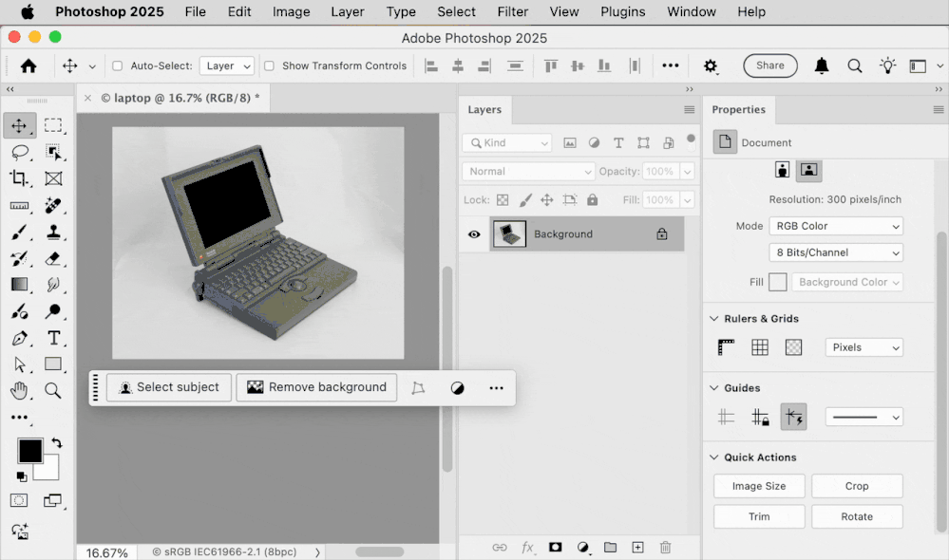The width and height of the screenshot is (949, 560).
Task: Click the black foreground color swatch
Action: (29, 451)
